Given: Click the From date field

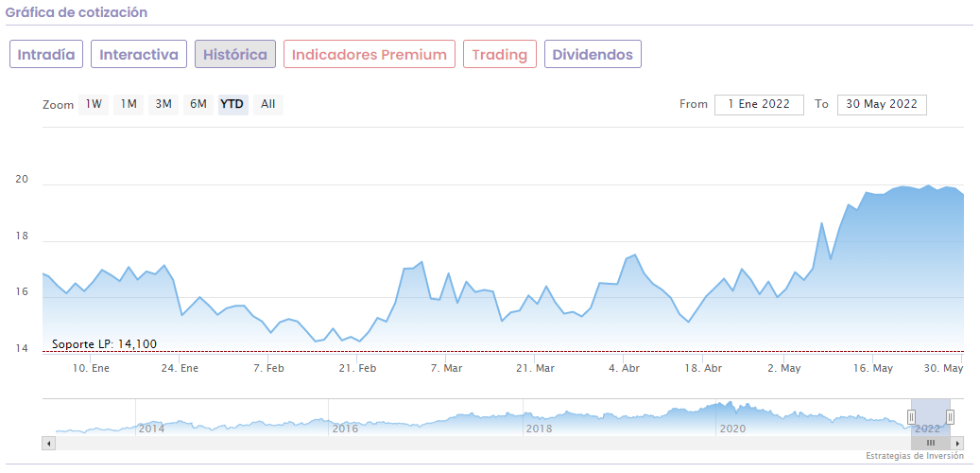Looking at the screenshot, I should click(759, 104).
